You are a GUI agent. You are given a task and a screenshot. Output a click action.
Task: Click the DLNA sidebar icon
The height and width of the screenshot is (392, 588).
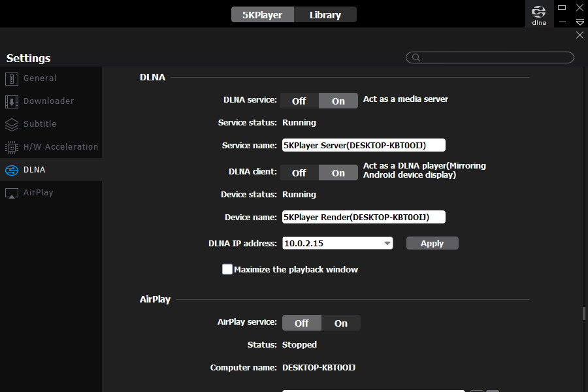point(12,171)
